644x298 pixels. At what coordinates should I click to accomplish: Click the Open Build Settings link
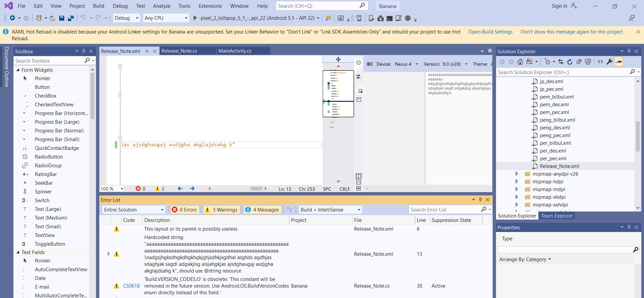tap(490, 32)
